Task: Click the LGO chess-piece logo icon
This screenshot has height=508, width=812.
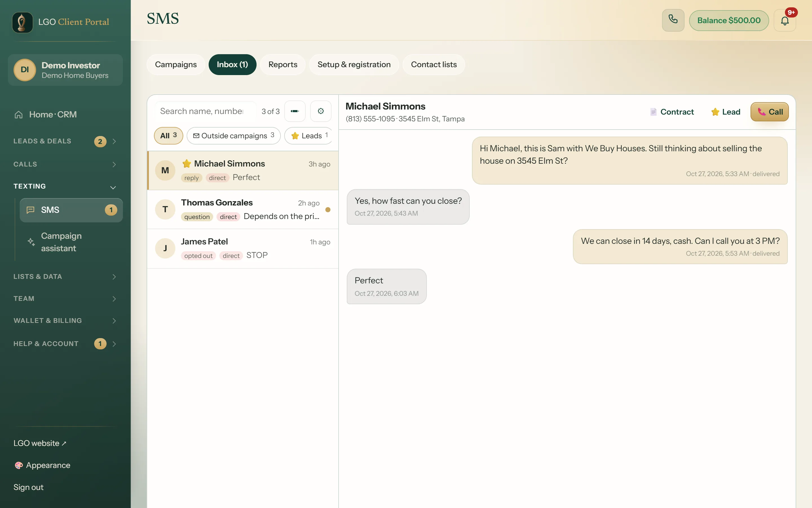Action: coord(23,22)
